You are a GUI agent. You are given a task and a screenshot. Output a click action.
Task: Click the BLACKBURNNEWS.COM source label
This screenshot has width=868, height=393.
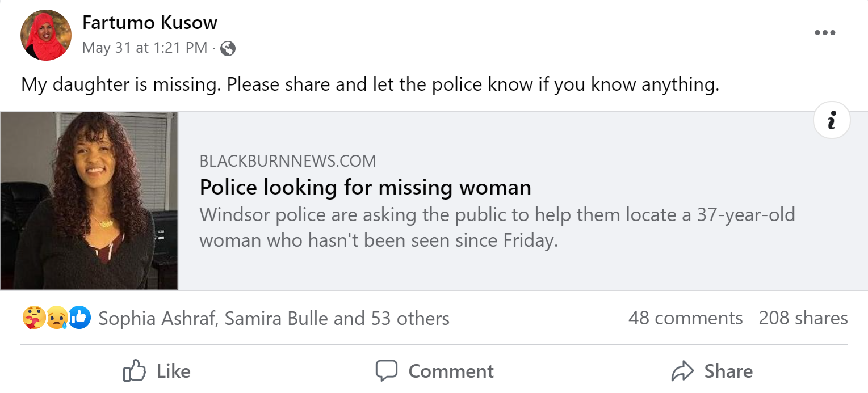click(x=288, y=161)
